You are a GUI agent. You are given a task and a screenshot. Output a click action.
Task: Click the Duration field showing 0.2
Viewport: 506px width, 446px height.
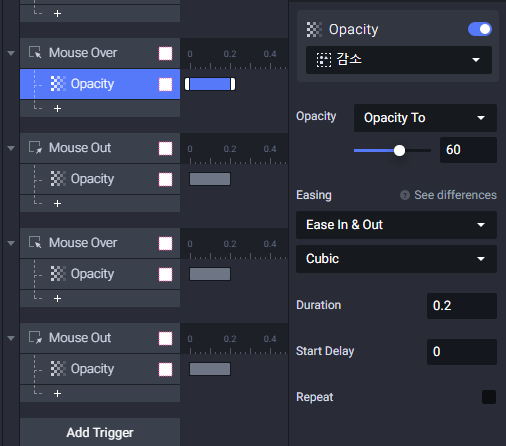(x=462, y=306)
